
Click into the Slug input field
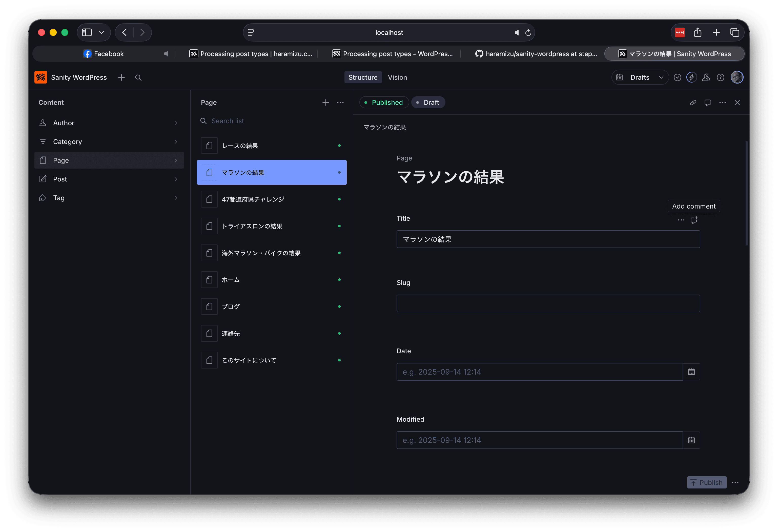pos(548,303)
